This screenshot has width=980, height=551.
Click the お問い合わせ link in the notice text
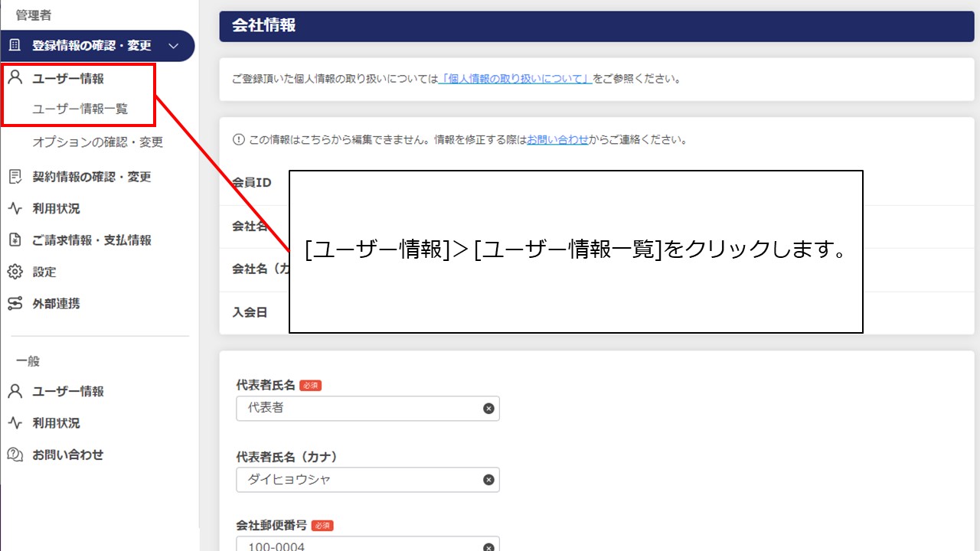pos(557,139)
